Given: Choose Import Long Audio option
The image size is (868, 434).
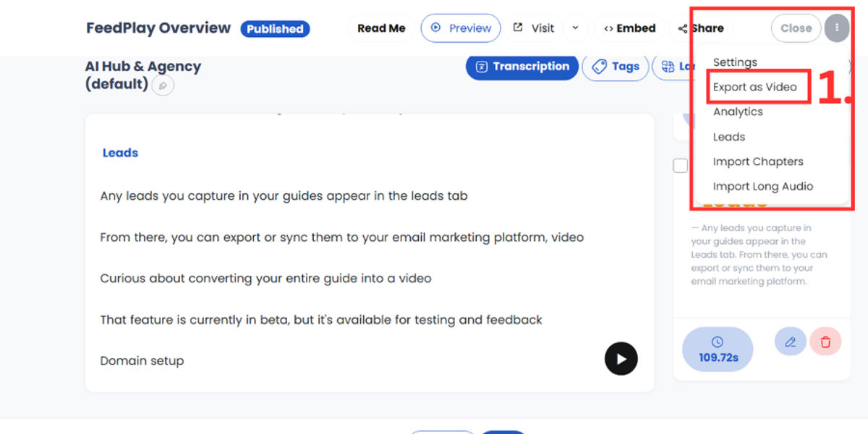Looking at the screenshot, I should coord(763,186).
